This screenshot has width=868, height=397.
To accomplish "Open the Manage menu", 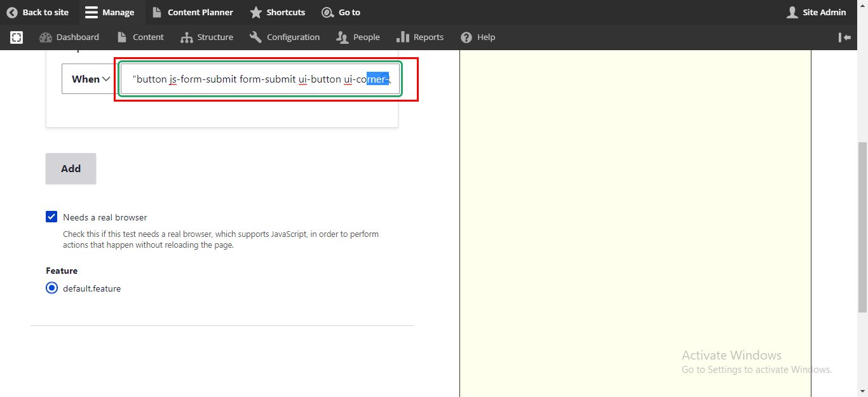I will coord(111,12).
